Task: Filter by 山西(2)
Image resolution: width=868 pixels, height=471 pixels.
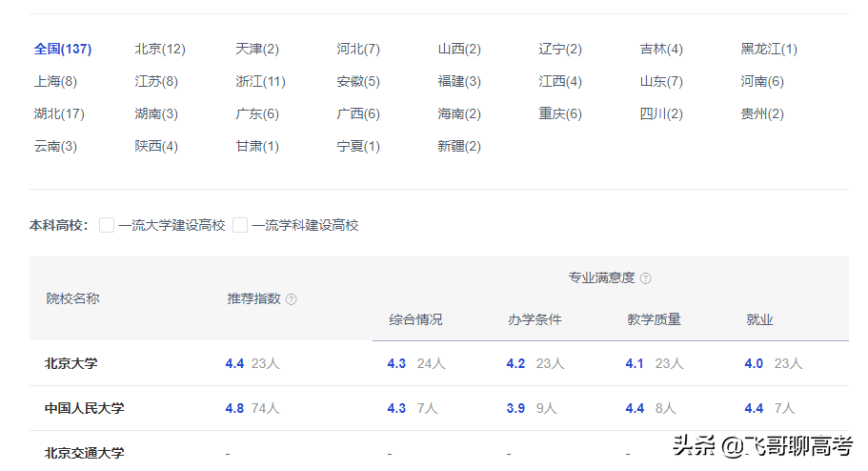Action: [459, 49]
